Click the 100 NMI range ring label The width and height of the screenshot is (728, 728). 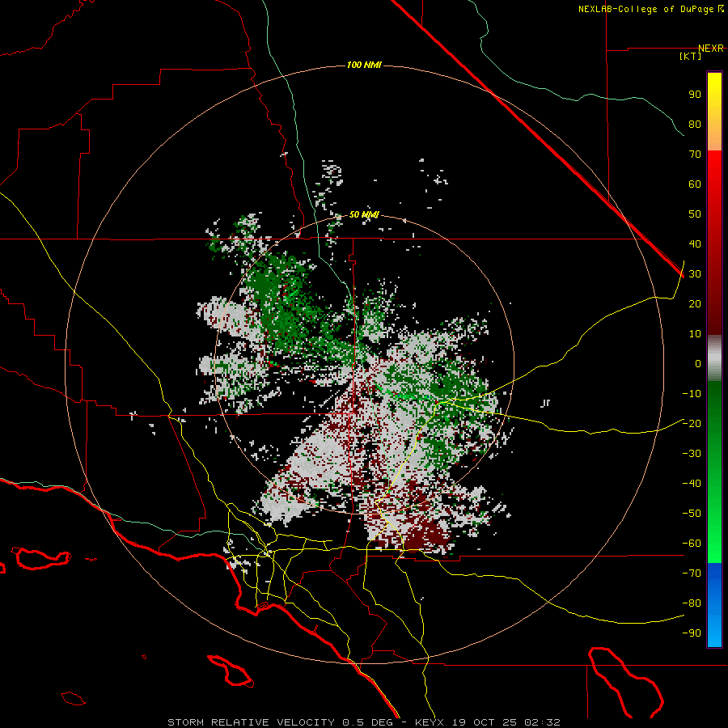(x=364, y=65)
